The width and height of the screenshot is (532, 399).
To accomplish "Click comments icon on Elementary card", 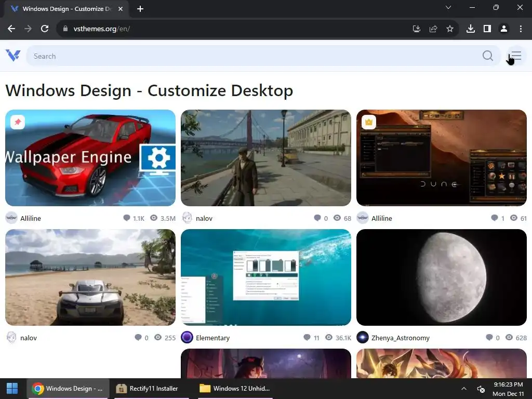I will (307, 337).
